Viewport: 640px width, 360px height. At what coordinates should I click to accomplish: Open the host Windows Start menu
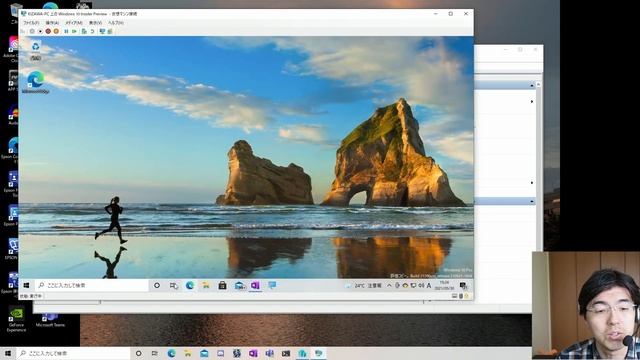[x=8, y=353]
